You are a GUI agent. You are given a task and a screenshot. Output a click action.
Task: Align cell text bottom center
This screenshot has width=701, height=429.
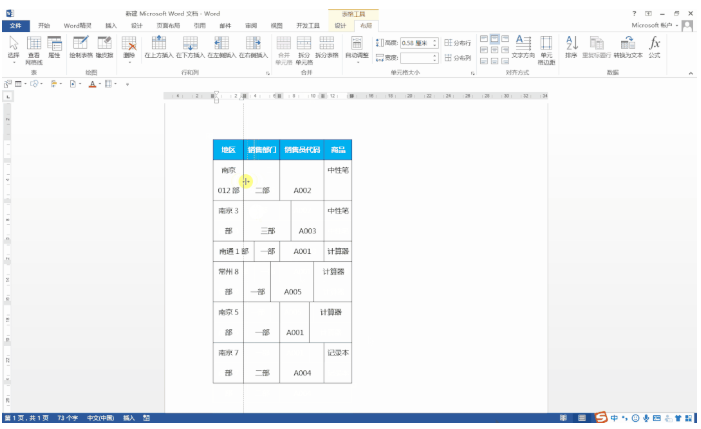(494, 60)
